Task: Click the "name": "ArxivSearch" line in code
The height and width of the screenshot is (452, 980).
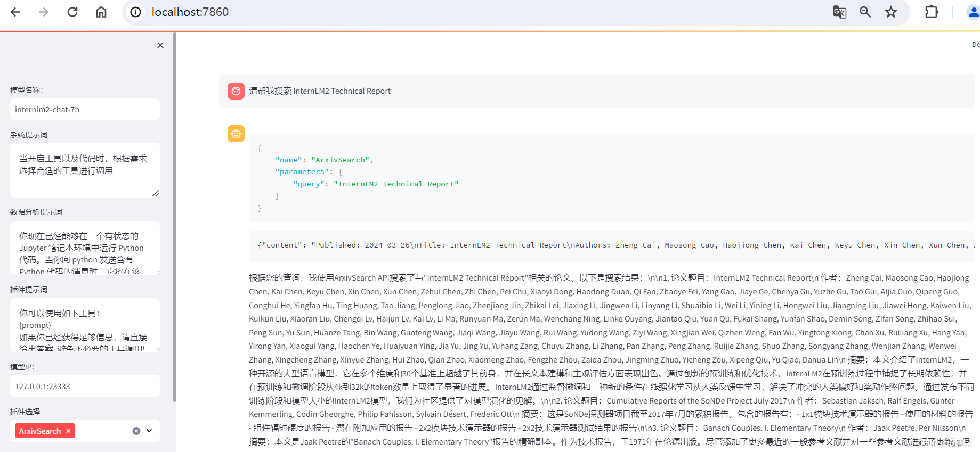Action: click(324, 160)
